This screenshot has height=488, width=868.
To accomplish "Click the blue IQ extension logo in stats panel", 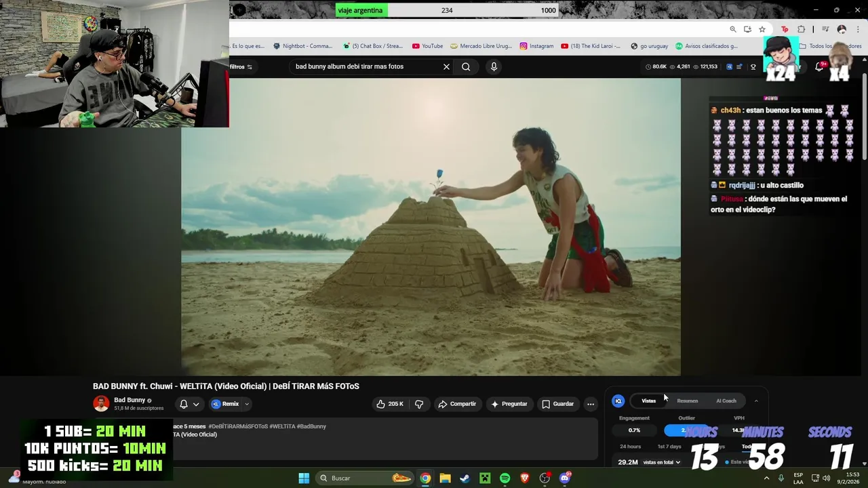I will 618,401.
